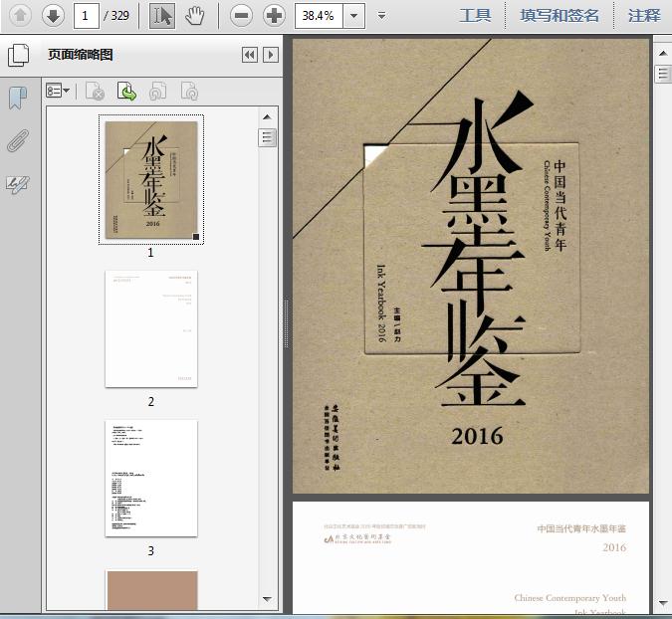Zoom out with the minus button
The width and height of the screenshot is (672, 619).
point(241,16)
